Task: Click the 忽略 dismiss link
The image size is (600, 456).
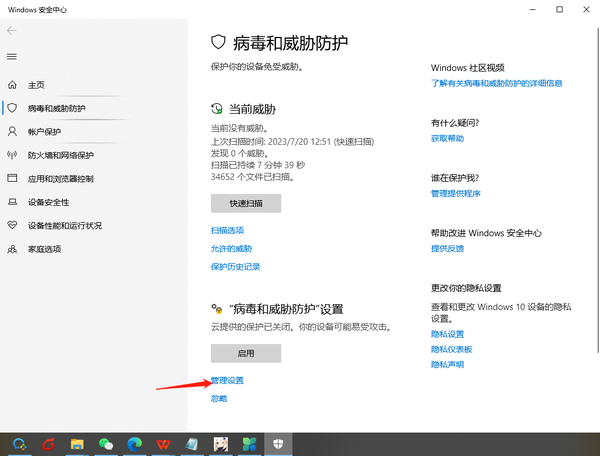Action: 219,398
